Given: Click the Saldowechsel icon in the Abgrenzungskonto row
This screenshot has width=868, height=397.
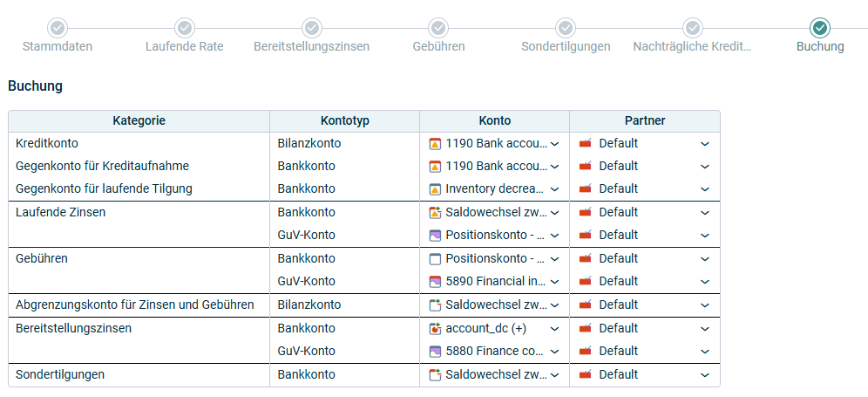Looking at the screenshot, I should (435, 305).
